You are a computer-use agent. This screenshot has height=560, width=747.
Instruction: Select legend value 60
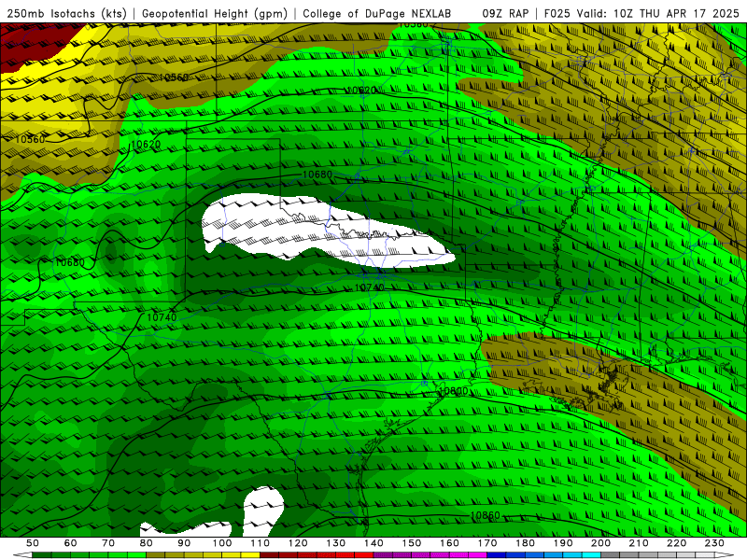pyautogui.click(x=70, y=543)
